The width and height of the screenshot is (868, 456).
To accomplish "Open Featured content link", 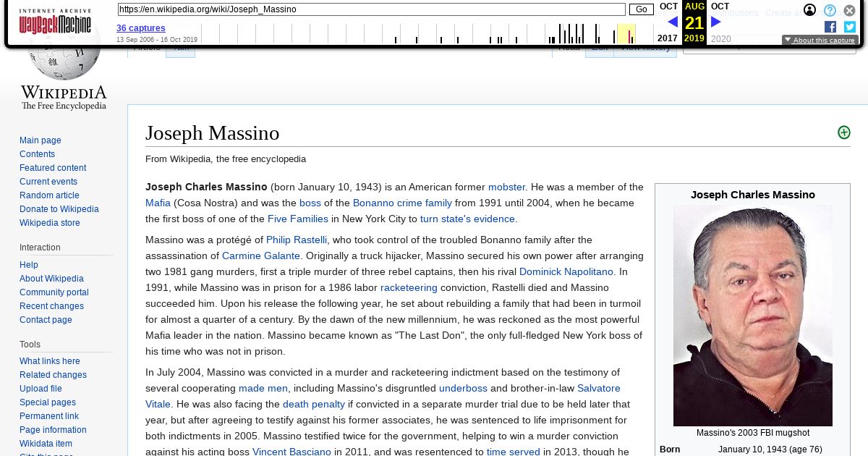I will [x=53, y=168].
